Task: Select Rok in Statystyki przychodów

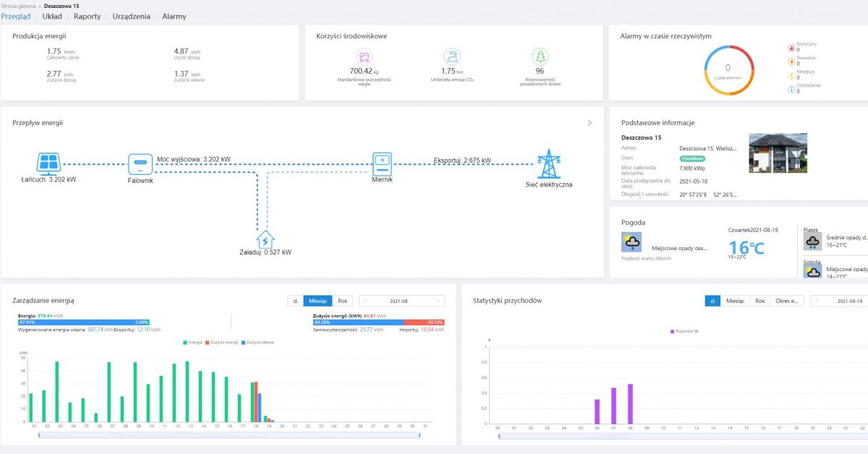Action: (x=759, y=301)
